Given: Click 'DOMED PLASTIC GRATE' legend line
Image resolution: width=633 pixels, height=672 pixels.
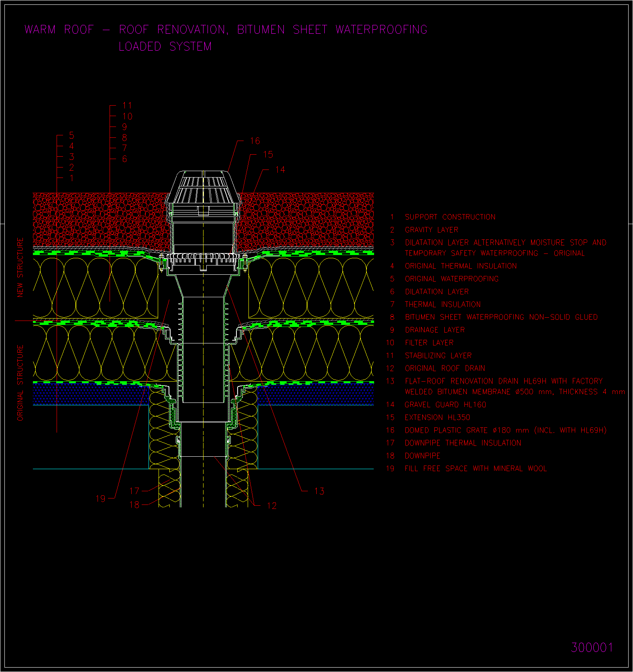Looking at the screenshot, I should pos(505,430).
